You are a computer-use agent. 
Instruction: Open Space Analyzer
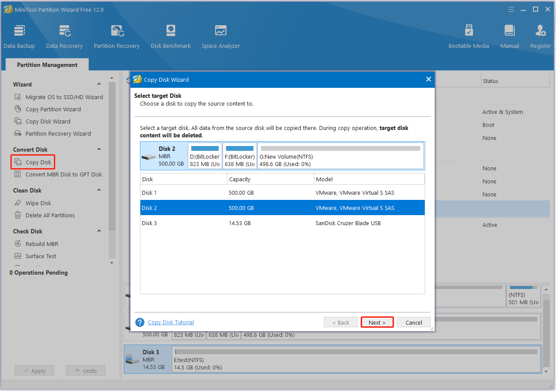pos(220,37)
